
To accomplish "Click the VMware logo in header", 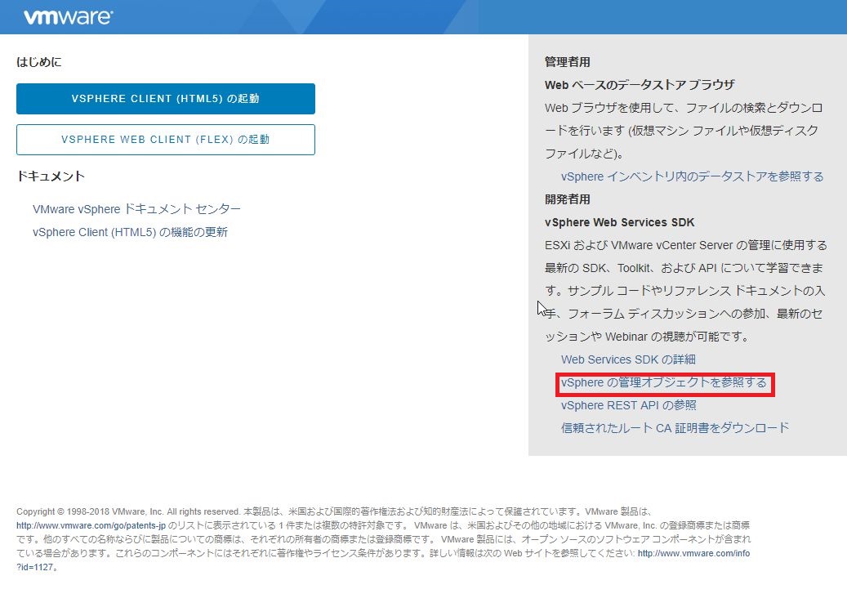I will [68, 17].
